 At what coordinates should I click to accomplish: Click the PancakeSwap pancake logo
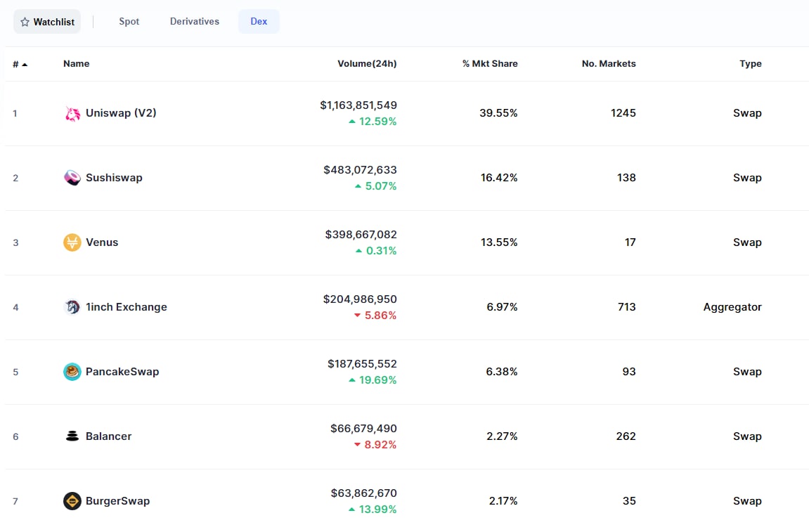pyautogui.click(x=72, y=372)
